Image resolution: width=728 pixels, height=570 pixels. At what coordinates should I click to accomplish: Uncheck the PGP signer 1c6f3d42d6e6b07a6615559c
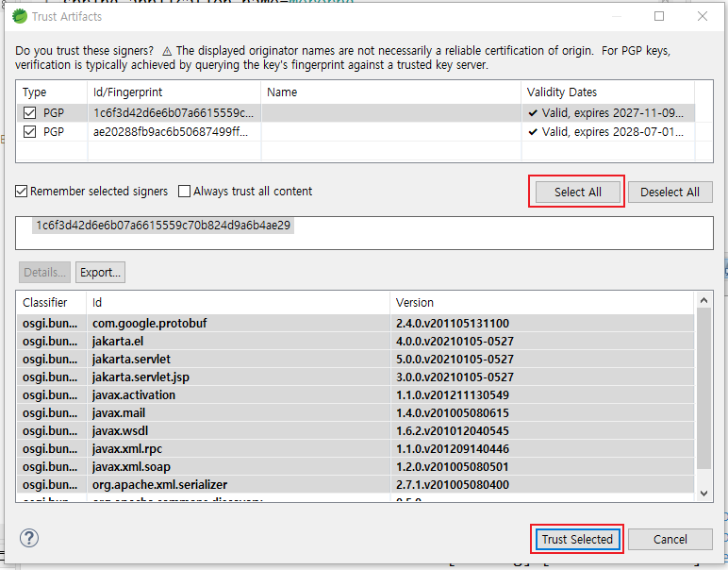[x=30, y=113]
